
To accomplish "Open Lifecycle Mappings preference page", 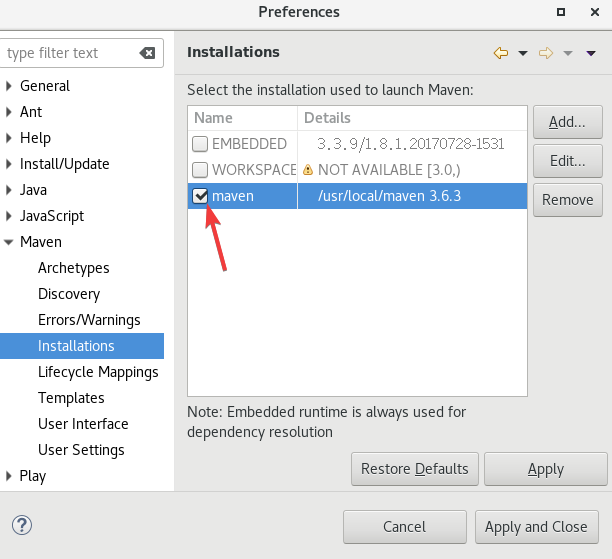I will pos(98,372).
